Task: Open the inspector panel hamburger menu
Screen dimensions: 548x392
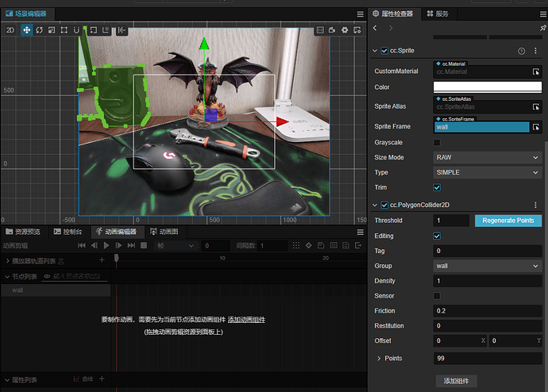Action: pyautogui.click(x=543, y=14)
